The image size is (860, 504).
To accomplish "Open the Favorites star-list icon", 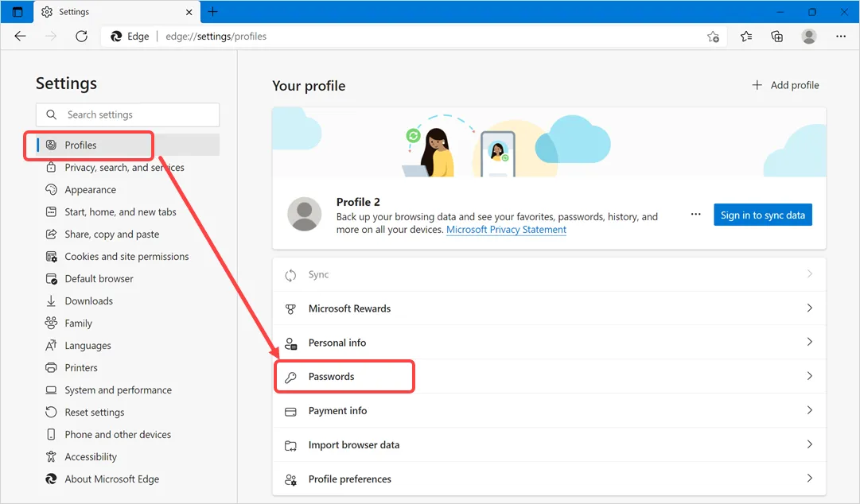I will pyautogui.click(x=746, y=37).
